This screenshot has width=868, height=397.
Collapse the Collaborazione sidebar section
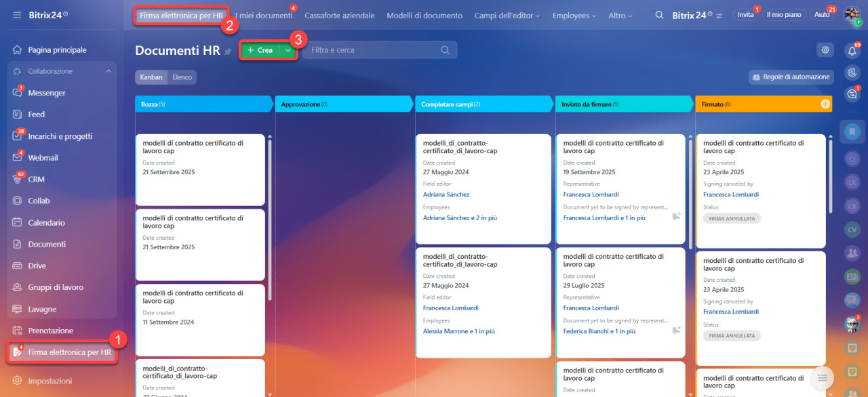tap(108, 71)
